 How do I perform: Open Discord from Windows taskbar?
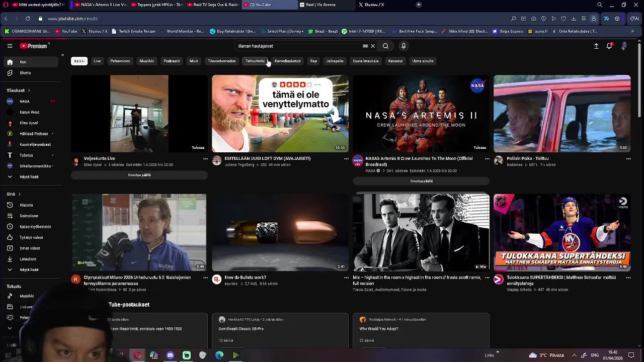(x=170, y=355)
